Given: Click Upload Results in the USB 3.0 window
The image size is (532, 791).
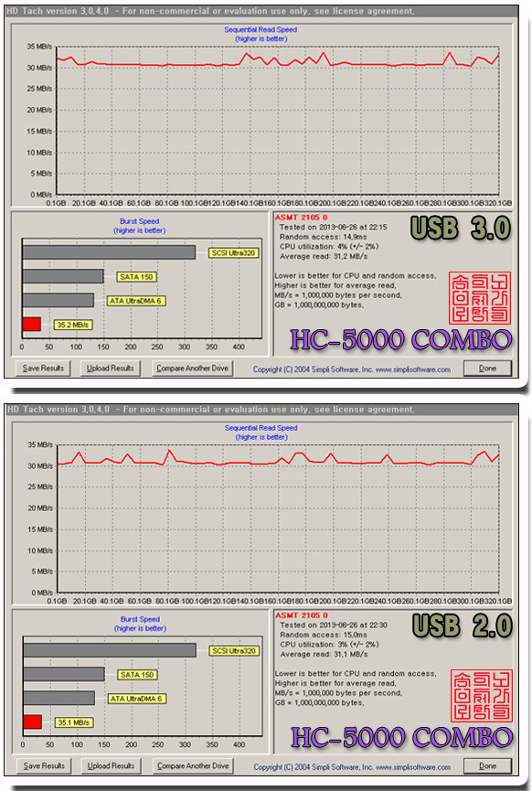Looking at the screenshot, I should (110, 369).
